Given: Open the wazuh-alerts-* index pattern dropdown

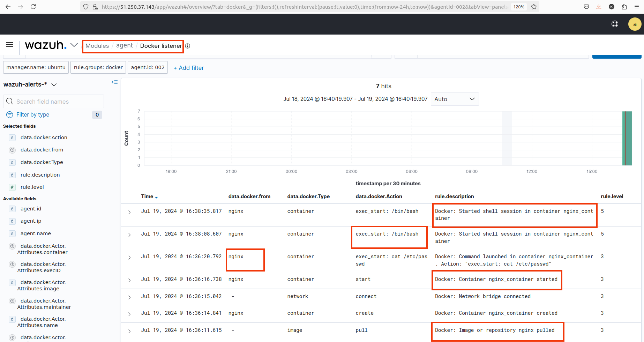Looking at the screenshot, I should (x=30, y=84).
